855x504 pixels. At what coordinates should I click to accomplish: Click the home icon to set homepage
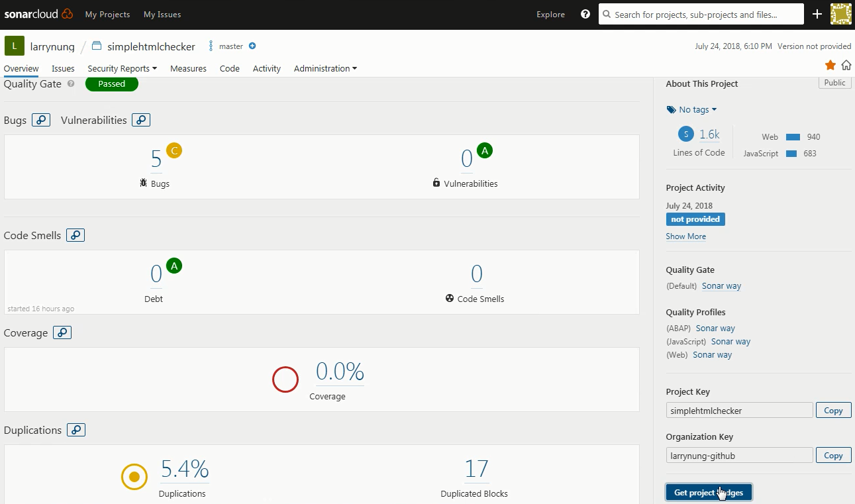[846, 65]
